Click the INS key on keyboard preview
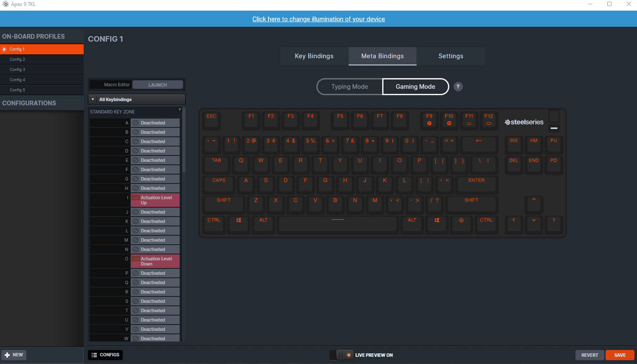 coord(514,144)
